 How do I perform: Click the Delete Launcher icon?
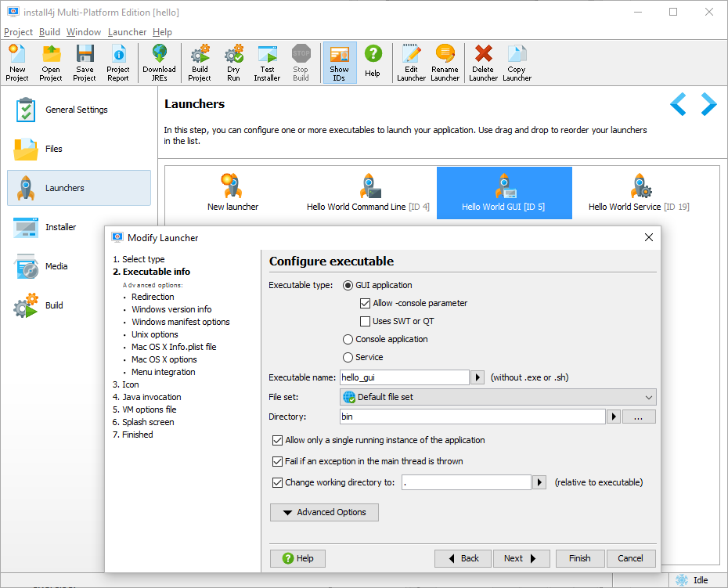tap(483, 63)
